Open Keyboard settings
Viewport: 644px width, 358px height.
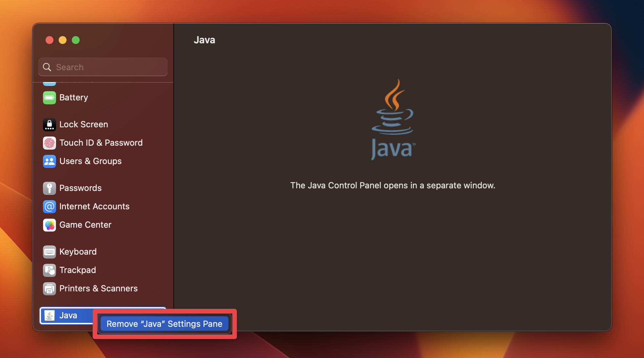[x=78, y=251]
